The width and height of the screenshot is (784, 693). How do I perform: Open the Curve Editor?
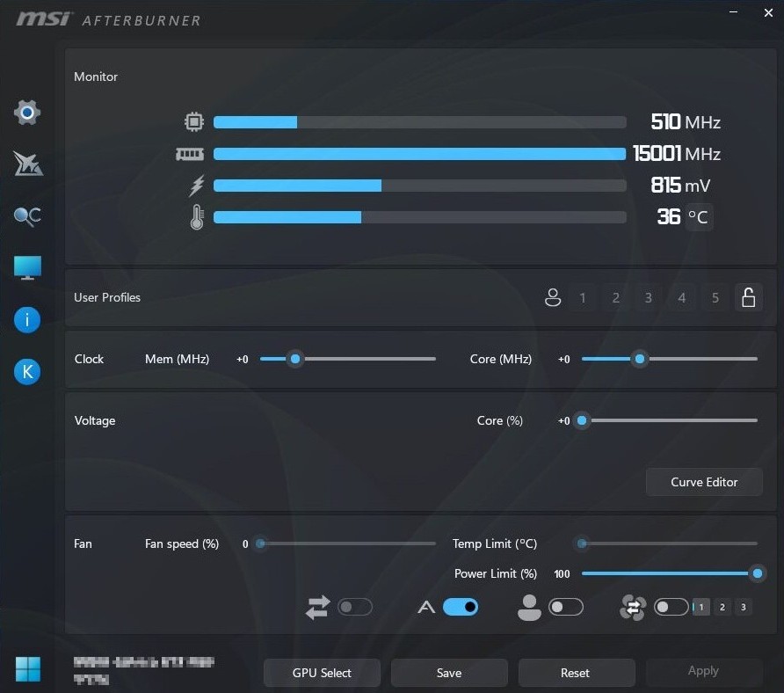click(704, 482)
